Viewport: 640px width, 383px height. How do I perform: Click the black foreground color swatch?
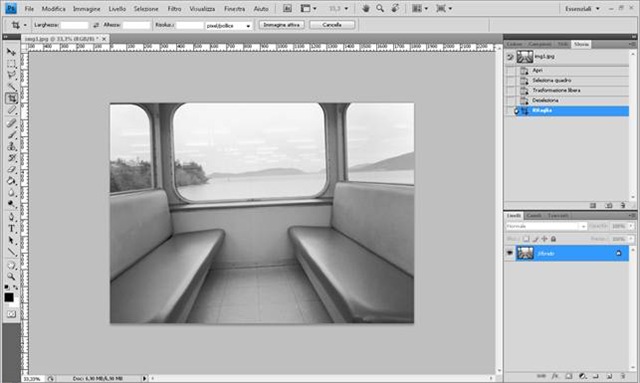tap(9, 298)
